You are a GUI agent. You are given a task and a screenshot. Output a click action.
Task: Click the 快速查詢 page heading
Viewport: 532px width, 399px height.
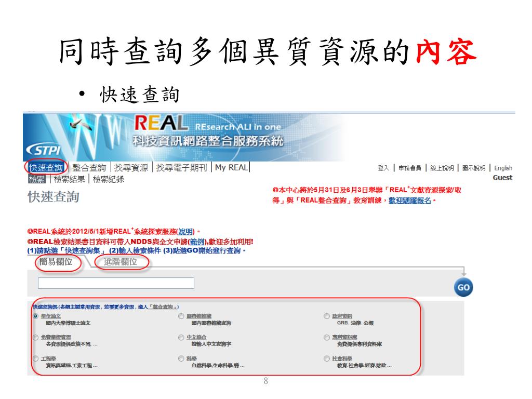[x=54, y=197]
